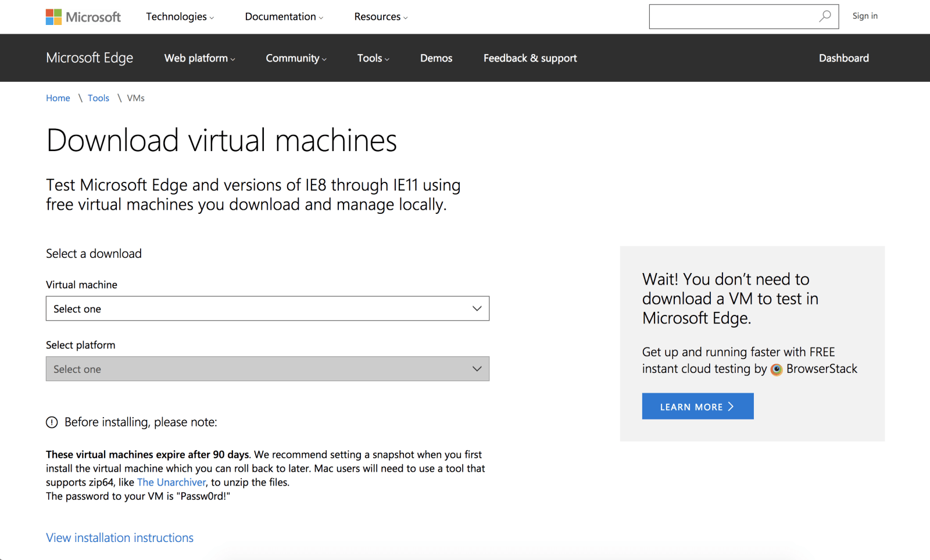Click the Wait! You don't need heading
Viewport: 930px width, 560px height.
(730, 299)
